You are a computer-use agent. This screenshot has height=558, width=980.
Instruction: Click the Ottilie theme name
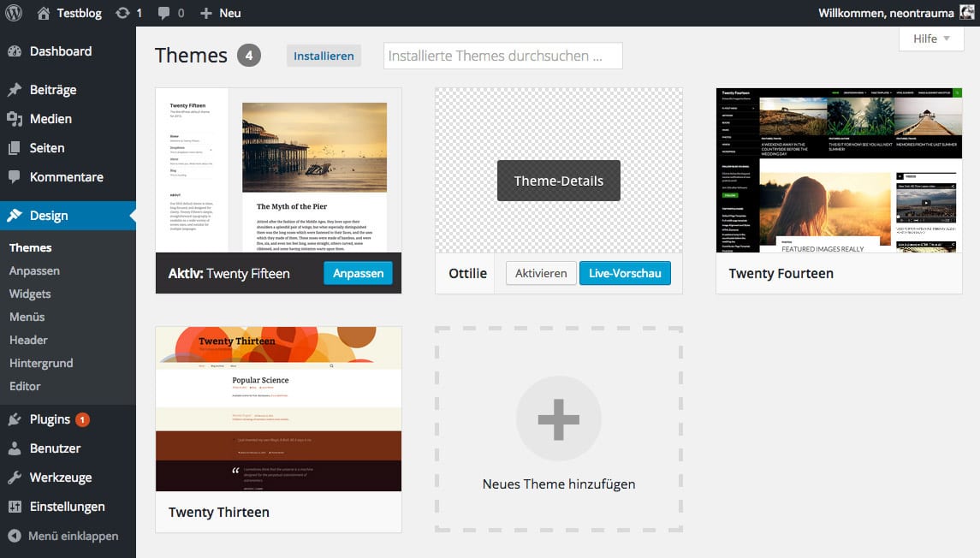pyautogui.click(x=467, y=273)
